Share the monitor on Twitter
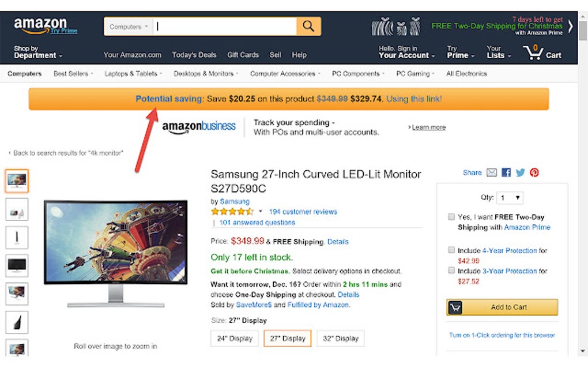This screenshot has width=588, height=368. [520, 172]
